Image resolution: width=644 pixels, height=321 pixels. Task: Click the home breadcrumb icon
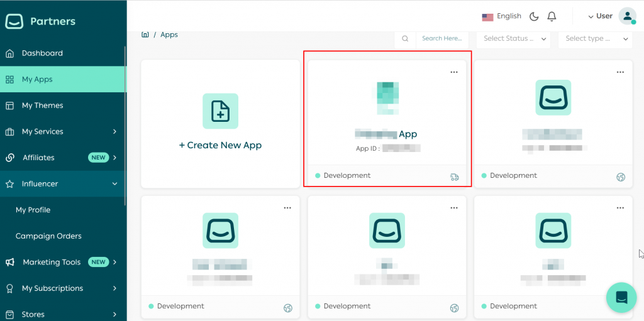pos(145,35)
